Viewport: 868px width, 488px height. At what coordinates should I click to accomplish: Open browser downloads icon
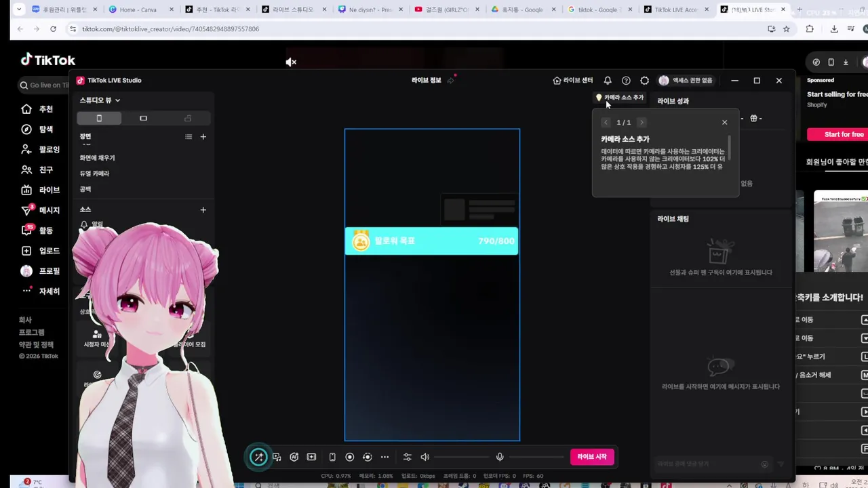(834, 29)
